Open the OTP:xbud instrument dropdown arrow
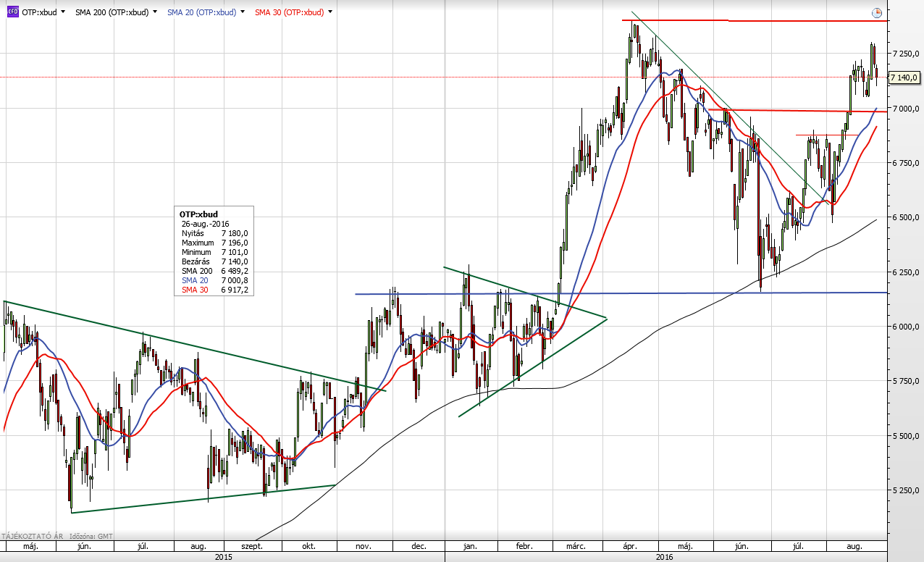Viewport: 924px width, 562px height. coord(63,12)
